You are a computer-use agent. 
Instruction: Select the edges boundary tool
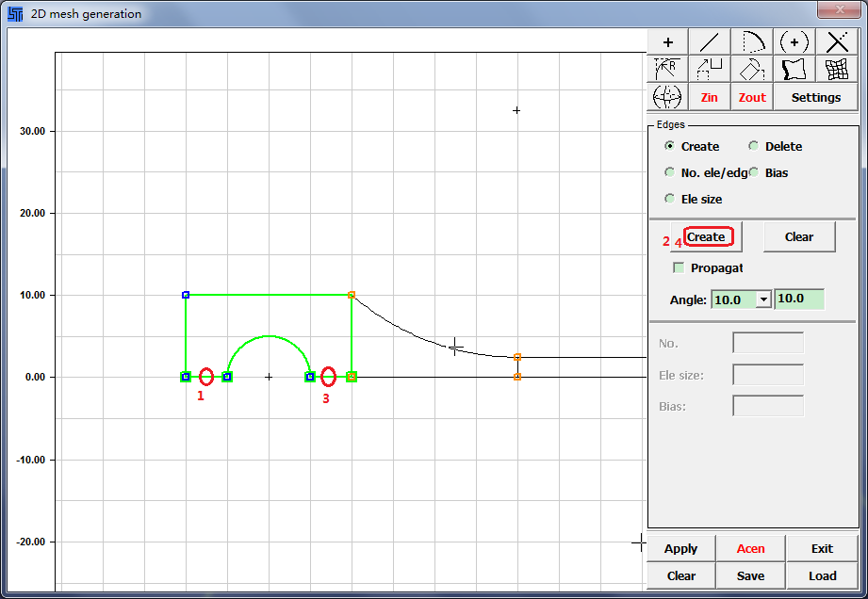[794, 70]
